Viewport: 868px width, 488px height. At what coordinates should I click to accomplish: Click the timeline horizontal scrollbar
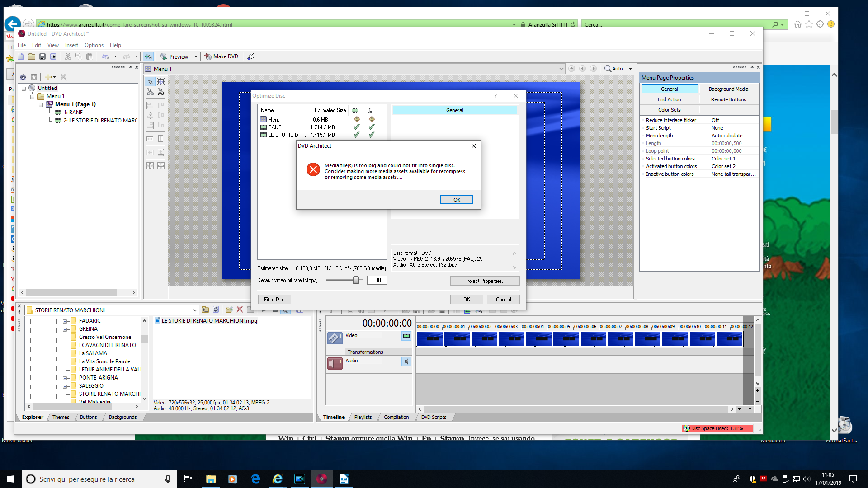tap(576, 409)
